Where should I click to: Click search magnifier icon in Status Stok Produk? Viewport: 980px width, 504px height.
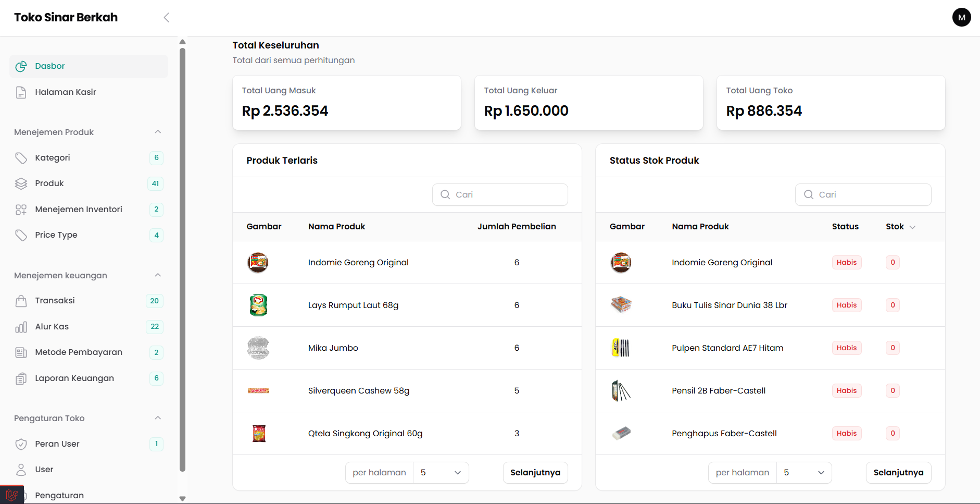[809, 194]
